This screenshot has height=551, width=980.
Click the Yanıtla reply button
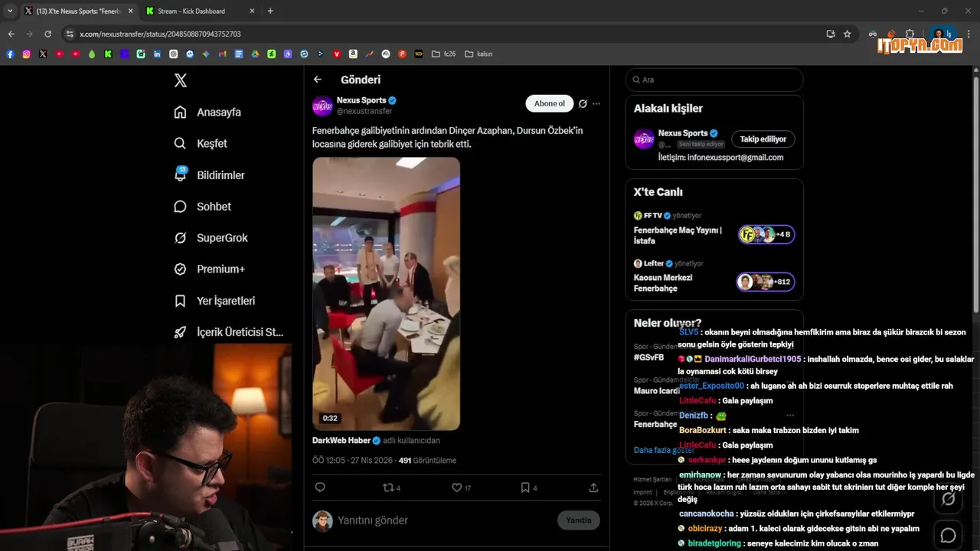point(578,520)
